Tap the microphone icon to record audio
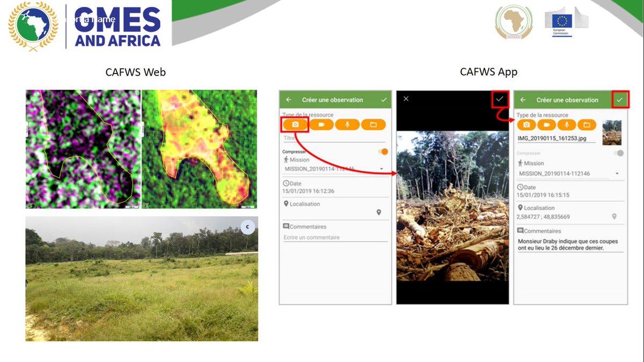 [348, 124]
